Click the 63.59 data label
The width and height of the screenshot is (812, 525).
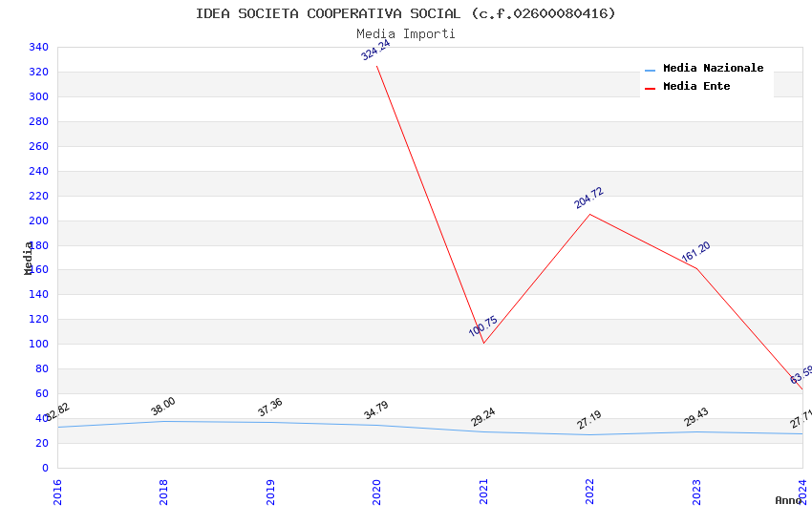(x=801, y=374)
